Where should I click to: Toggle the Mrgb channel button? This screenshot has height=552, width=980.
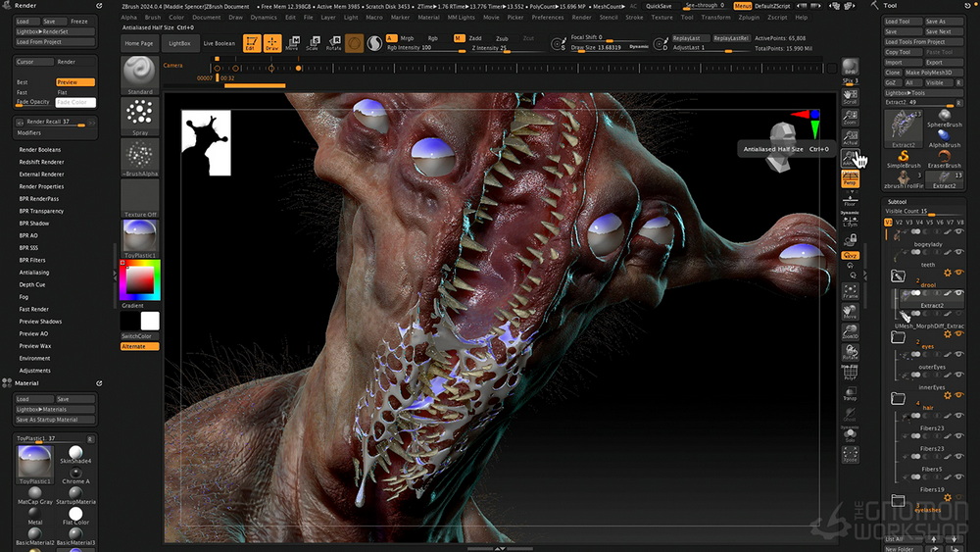click(407, 38)
